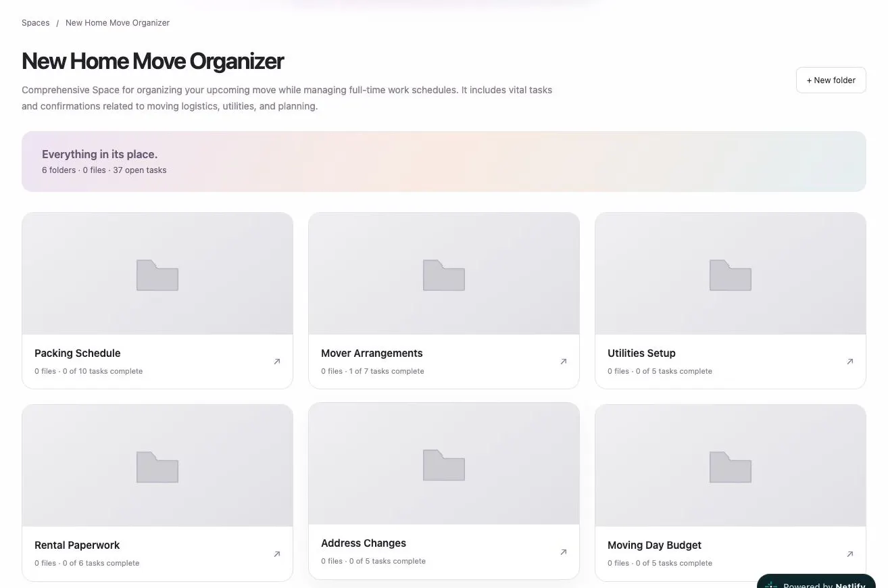Image resolution: width=888 pixels, height=588 pixels.
Task: Click the Utilities Setup folder icon
Action: 731,275
